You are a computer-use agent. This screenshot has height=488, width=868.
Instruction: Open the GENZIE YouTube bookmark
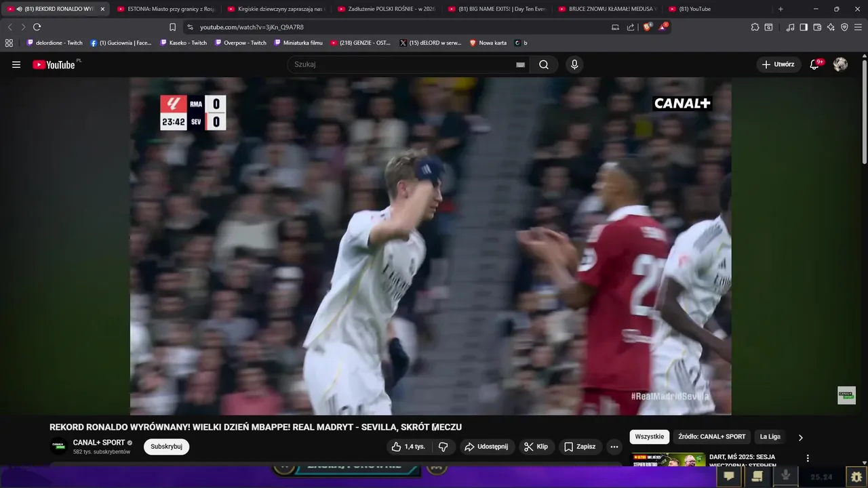(x=361, y=43)
